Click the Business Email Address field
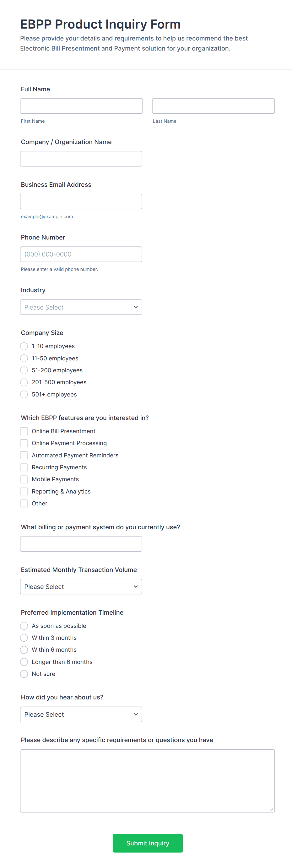Image resolution: width=292 pixels, height=868 pixels. pyautogui.click(x=81, y=202)
